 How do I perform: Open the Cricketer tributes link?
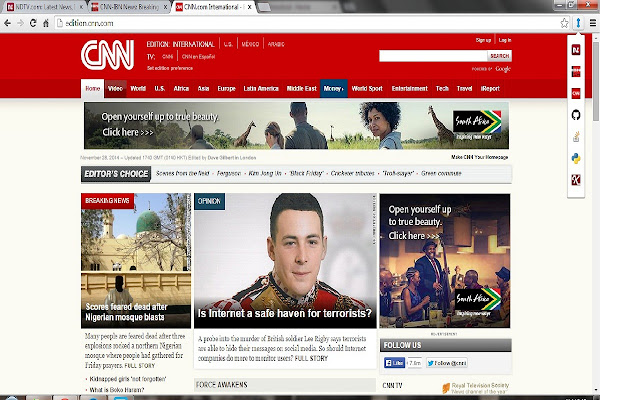pyautogui.click(x=353, y=173)
